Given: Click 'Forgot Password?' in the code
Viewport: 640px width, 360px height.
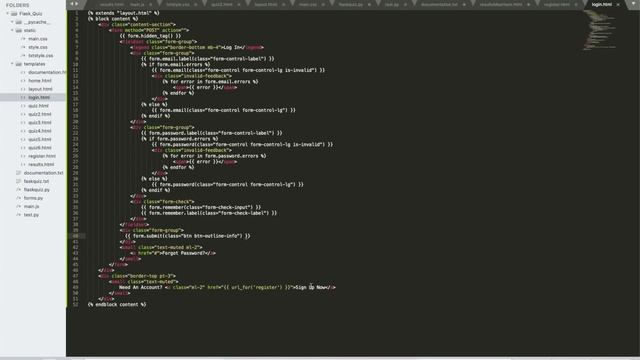Looking at the screenshot, I should click(183, 253).
